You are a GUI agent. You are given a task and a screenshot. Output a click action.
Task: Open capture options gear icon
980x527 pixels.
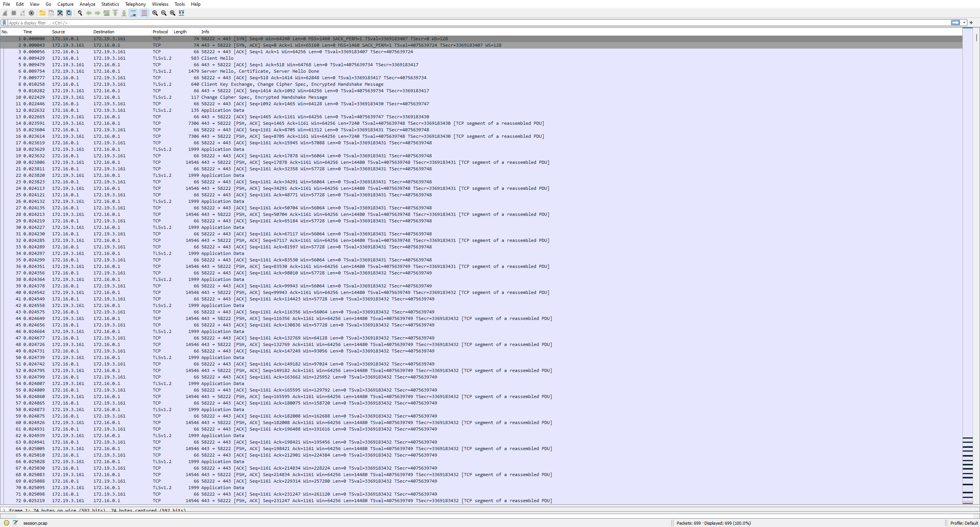pyautogui.click(x=31, y=13)
